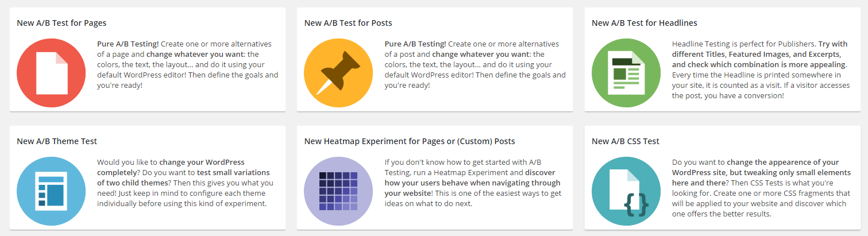This screenshot has height=236, width=868.
Task: Open New A/B Theme Test title
Action: [57, 141]
